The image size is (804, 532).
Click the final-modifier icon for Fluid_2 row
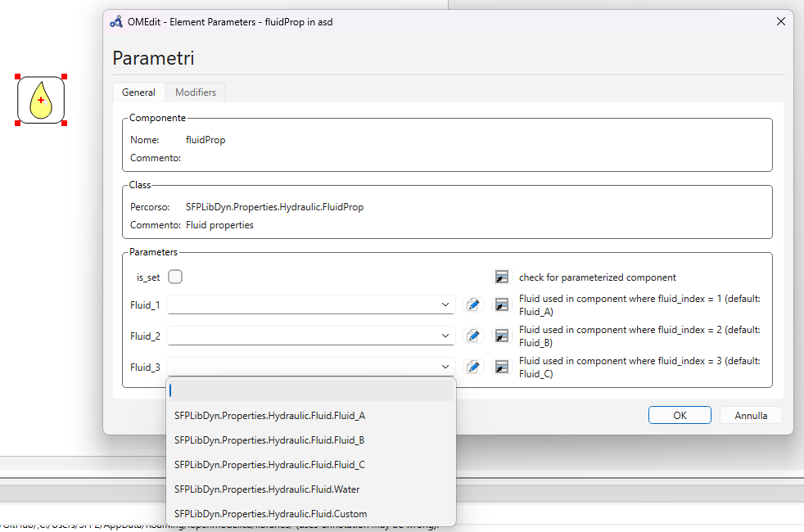(x=501, y=336)
